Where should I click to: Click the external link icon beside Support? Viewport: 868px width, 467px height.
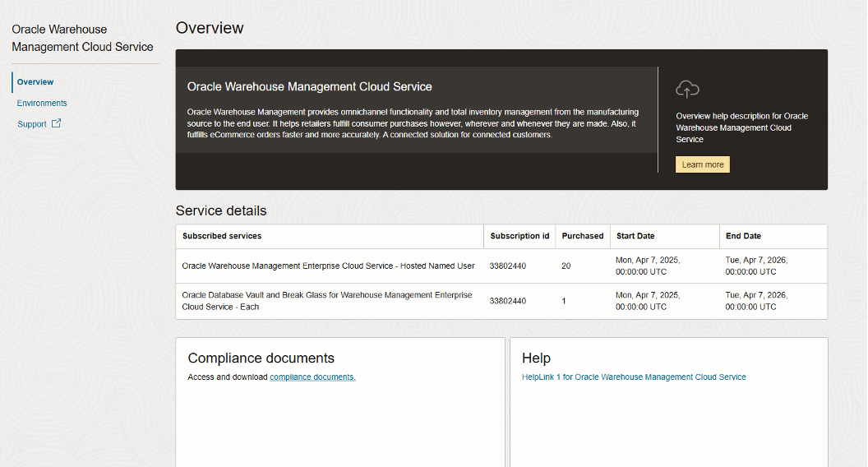pos(56,123)
